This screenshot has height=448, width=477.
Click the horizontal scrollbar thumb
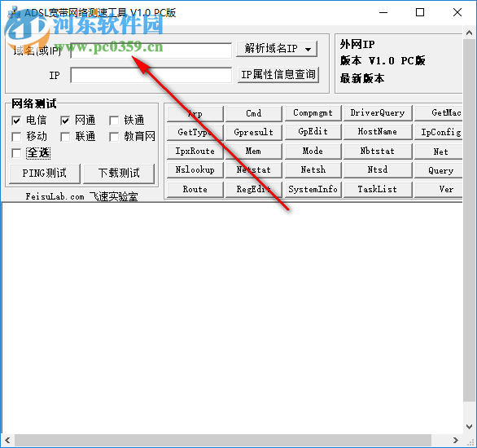tap(223, 440)
